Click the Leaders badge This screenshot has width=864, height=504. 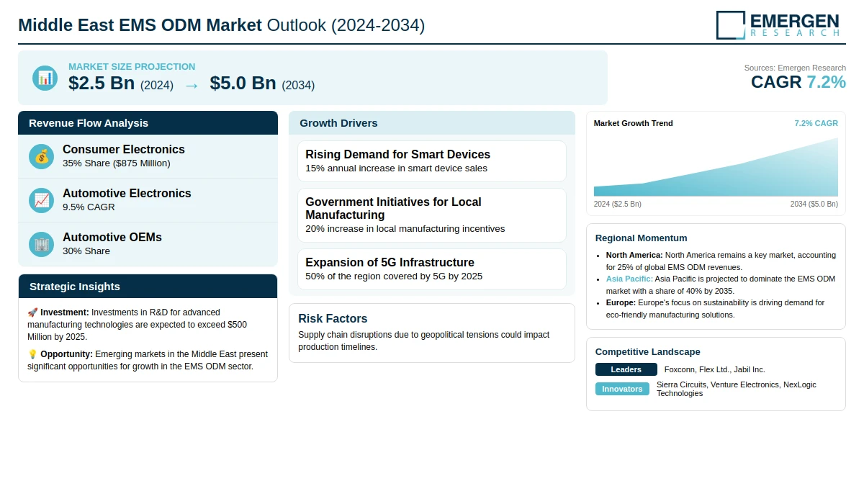coord(626,369)
